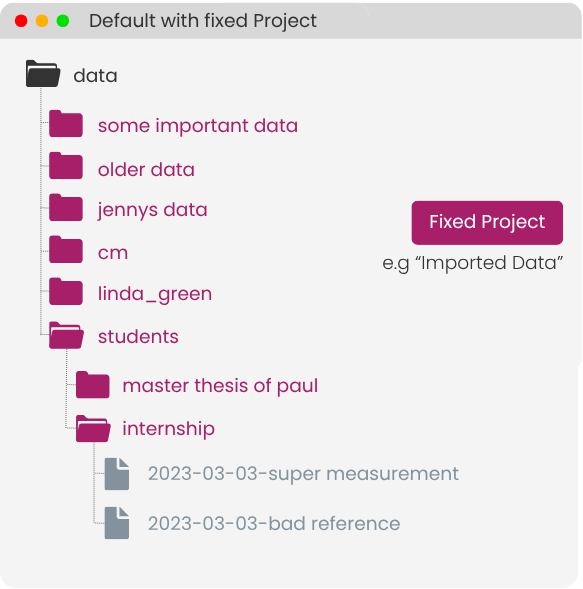Click the 'cm' folder icon
The image size is (583, 589).
[x=66, y=249]
